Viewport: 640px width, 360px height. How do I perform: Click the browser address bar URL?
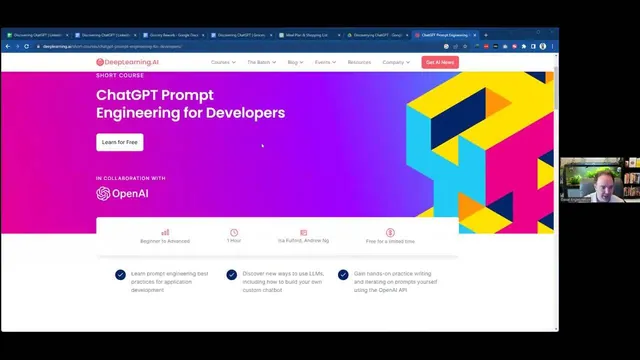[x=112, y=47]
